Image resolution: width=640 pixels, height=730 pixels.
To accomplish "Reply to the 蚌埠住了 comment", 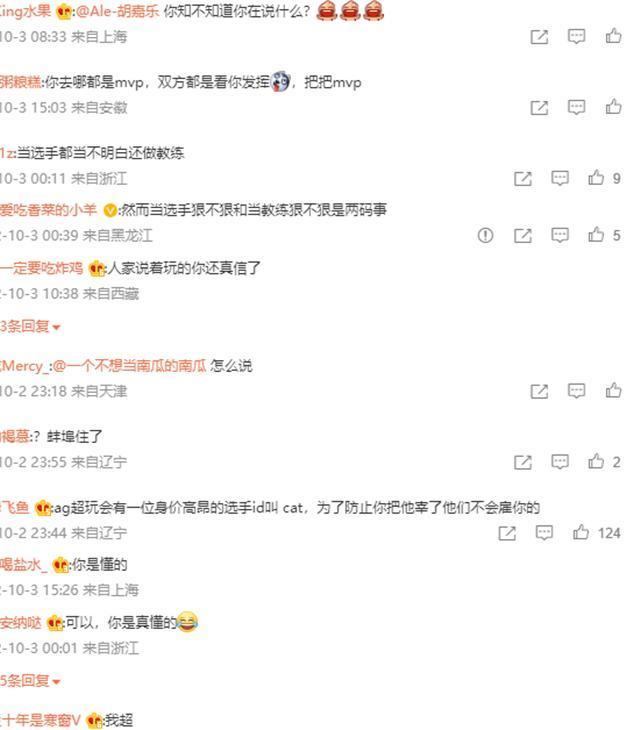I will (x=559, y=462).
